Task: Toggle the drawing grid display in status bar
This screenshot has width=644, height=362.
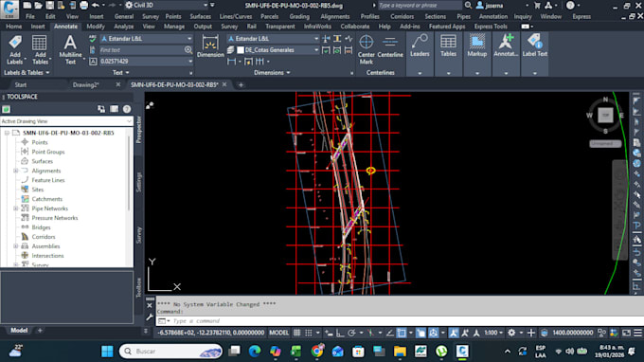Action: coord(297,333)
